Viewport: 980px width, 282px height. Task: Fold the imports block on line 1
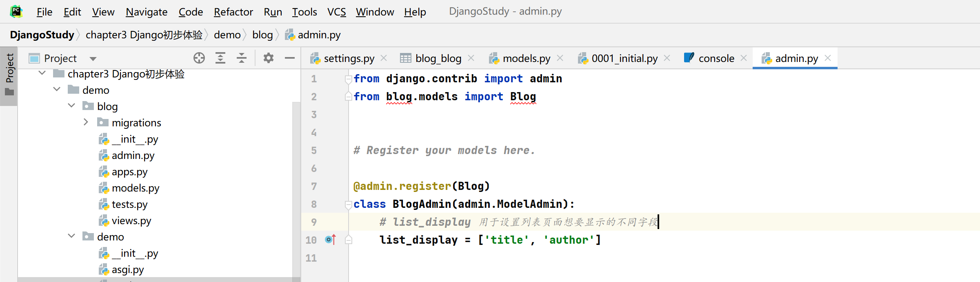tap(348, 79)
